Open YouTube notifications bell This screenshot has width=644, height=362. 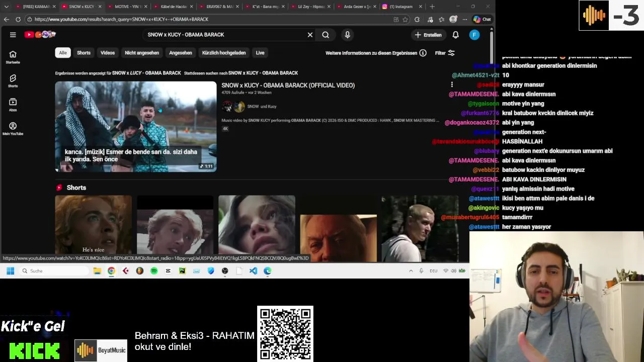tap(455, 35)
